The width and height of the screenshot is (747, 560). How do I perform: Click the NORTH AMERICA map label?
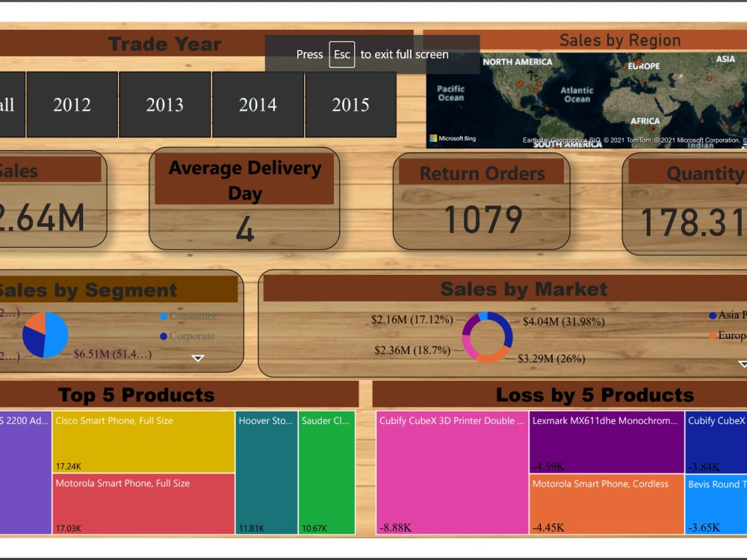[518, 62]
